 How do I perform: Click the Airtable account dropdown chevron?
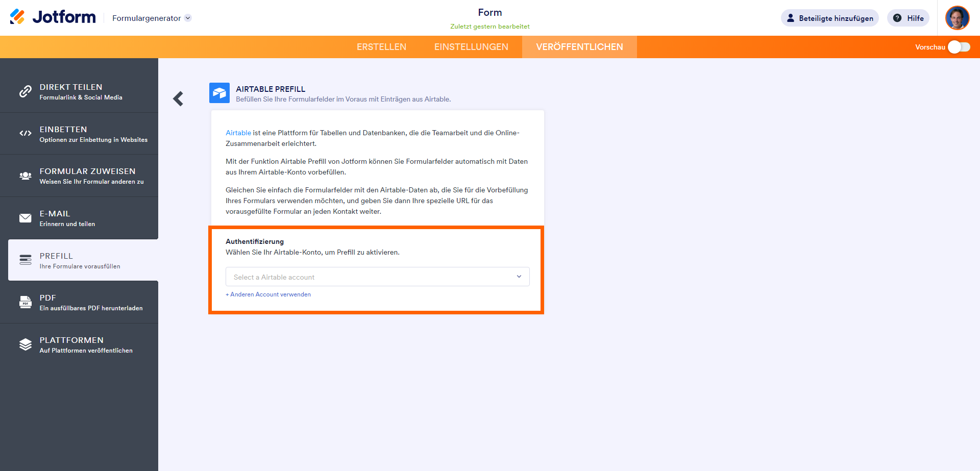pos(519,277)
